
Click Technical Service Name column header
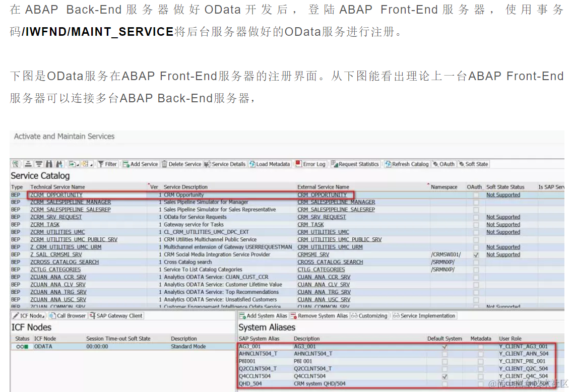tap(57, 187)
